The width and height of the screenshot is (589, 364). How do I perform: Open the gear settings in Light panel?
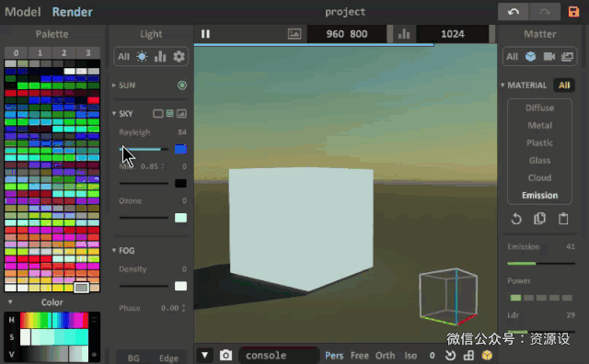[179, 57]
